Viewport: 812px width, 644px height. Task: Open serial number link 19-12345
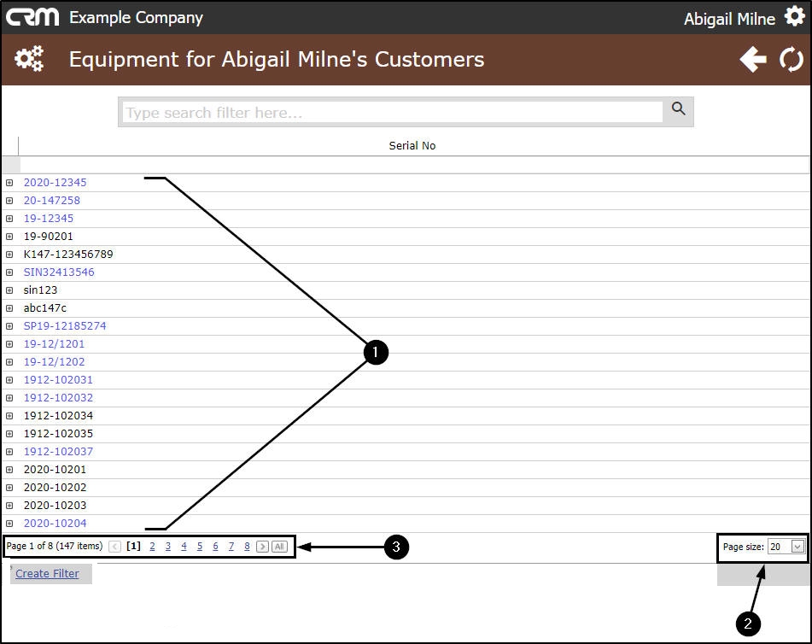pyautogui.click(x=49, y=219)
